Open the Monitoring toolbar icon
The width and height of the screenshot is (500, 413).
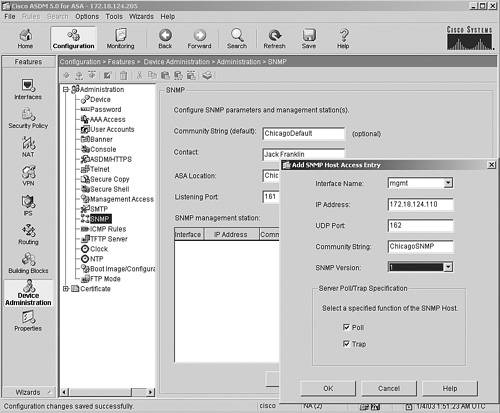[x=120, y=38]
